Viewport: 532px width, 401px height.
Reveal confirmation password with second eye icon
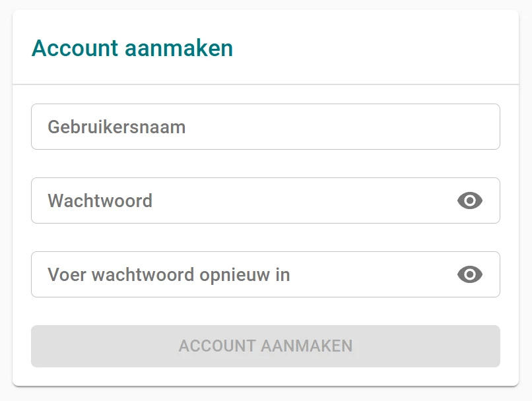[x=470, y=274]
